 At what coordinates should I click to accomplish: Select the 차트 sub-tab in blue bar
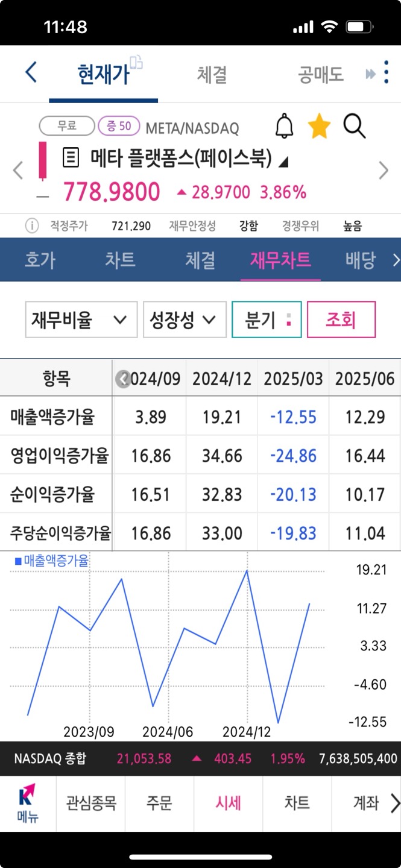(x=120, y=260)
